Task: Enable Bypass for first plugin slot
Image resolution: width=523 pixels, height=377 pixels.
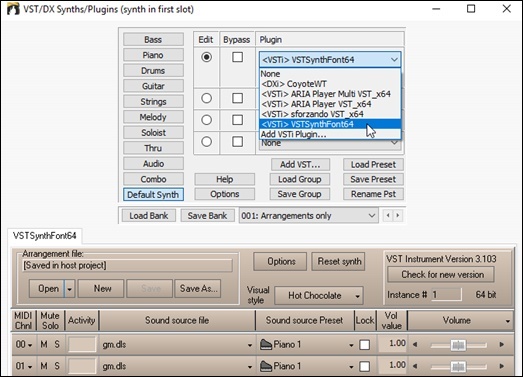Action: [x=237, y=57]
